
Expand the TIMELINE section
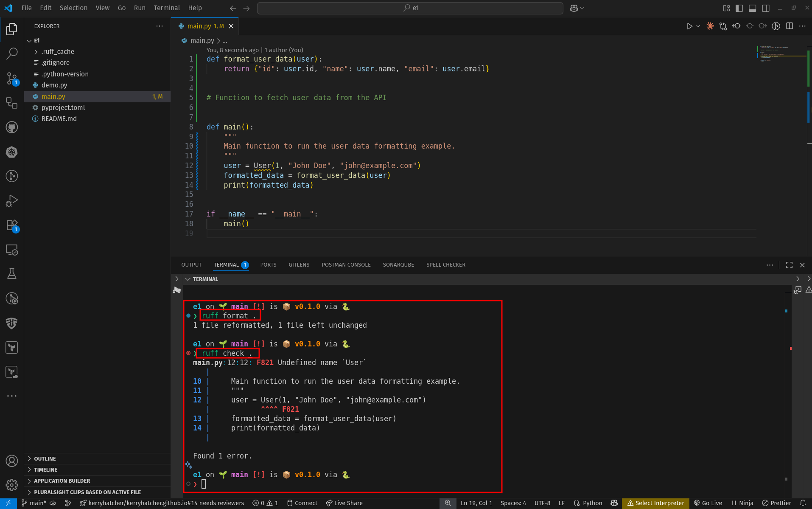click(x=46, y=470)
